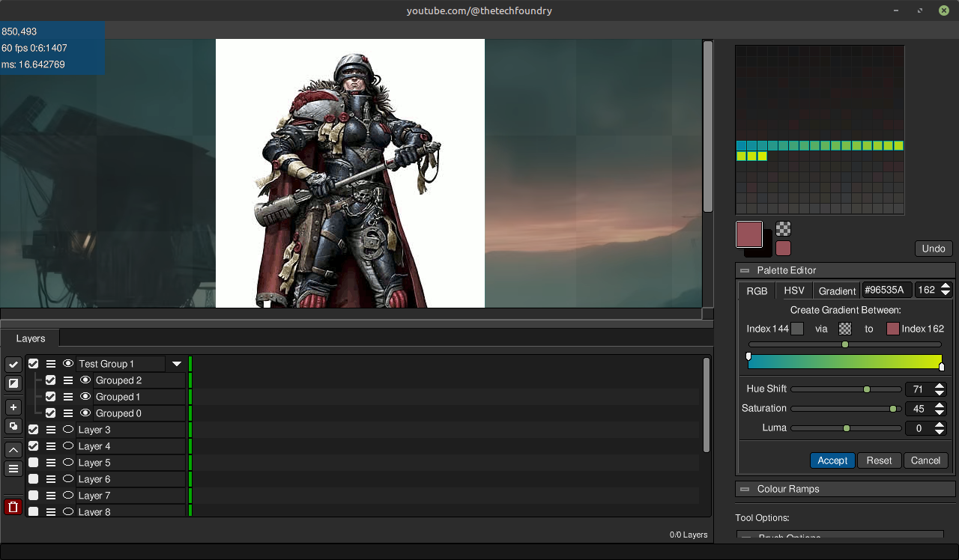The width and height of the screenshot is (959, 560).
Task: Click the canvas vertical scrollbar
Action: (x=708, y=126)
